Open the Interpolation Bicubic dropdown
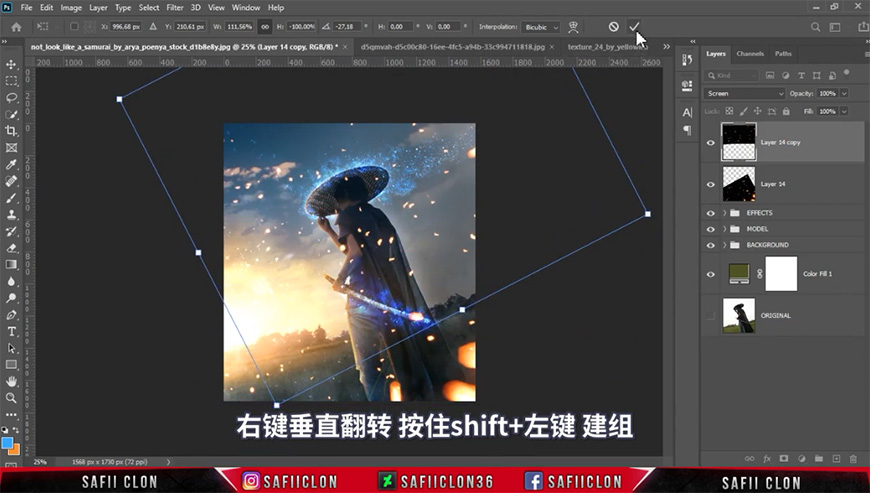Viewport: 870px width, 493px height. coord(541,27)
